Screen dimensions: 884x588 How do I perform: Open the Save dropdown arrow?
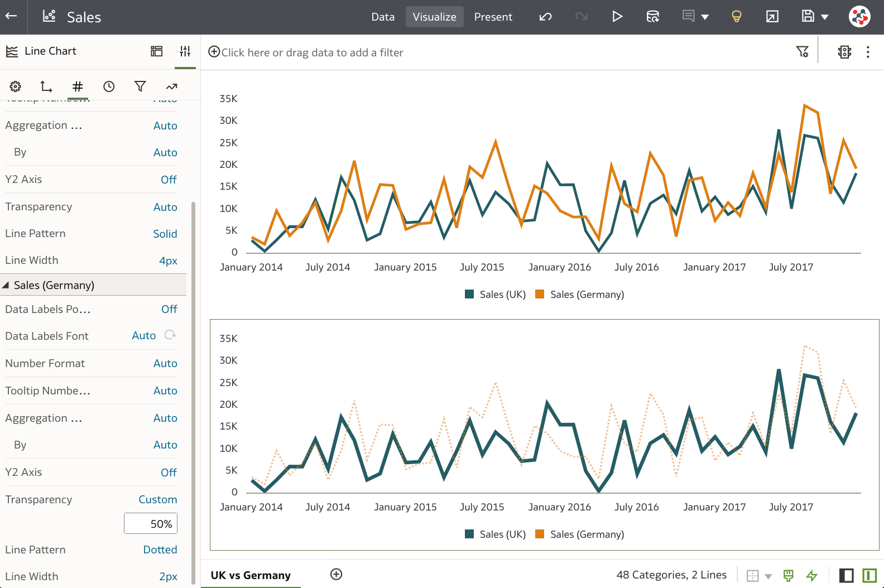[824, 17]
